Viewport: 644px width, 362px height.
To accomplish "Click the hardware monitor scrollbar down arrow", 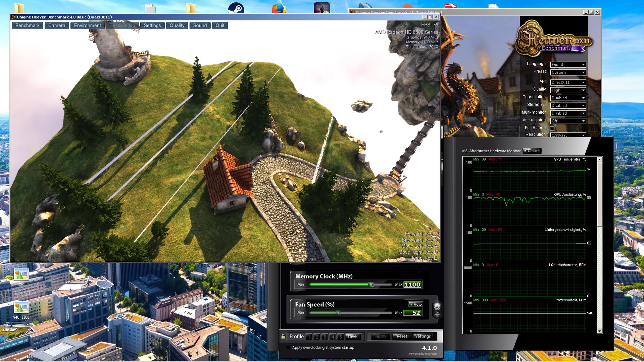I will point(600,331).
